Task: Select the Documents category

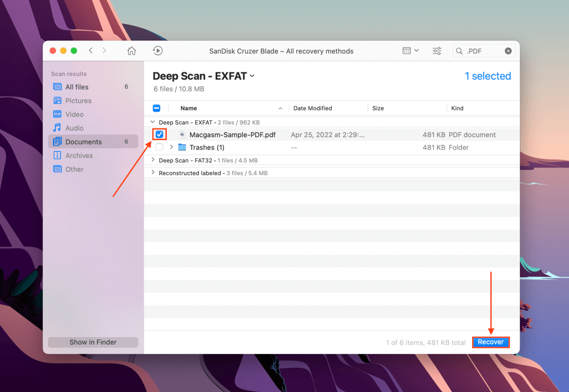Action: tap(93, 142)
